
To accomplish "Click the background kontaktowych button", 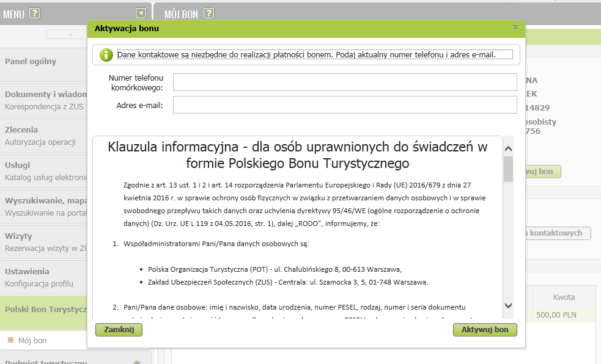I will point(558,233).
